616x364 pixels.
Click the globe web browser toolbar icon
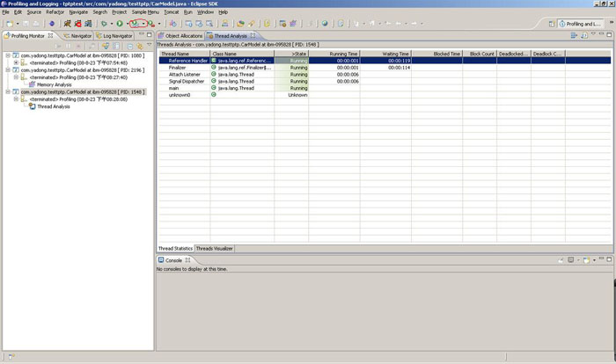(325, 24)
